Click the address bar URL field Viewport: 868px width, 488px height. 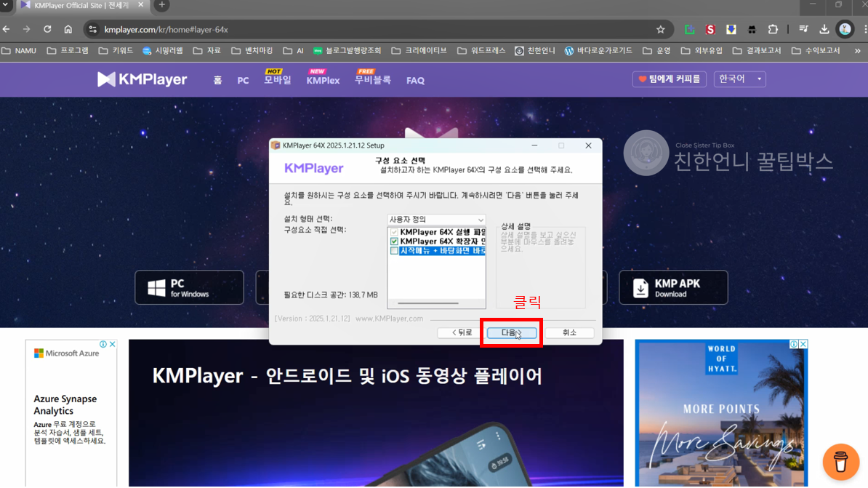click(377, 29)
